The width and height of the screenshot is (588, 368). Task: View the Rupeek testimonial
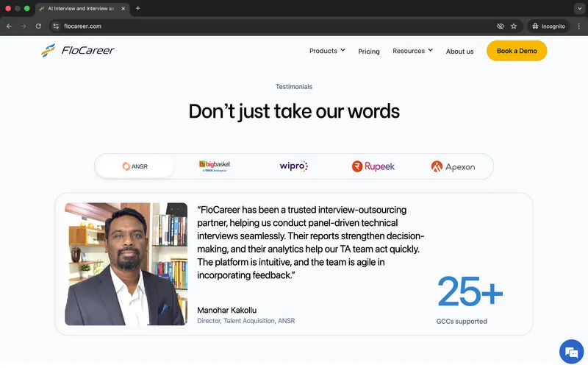373,166
